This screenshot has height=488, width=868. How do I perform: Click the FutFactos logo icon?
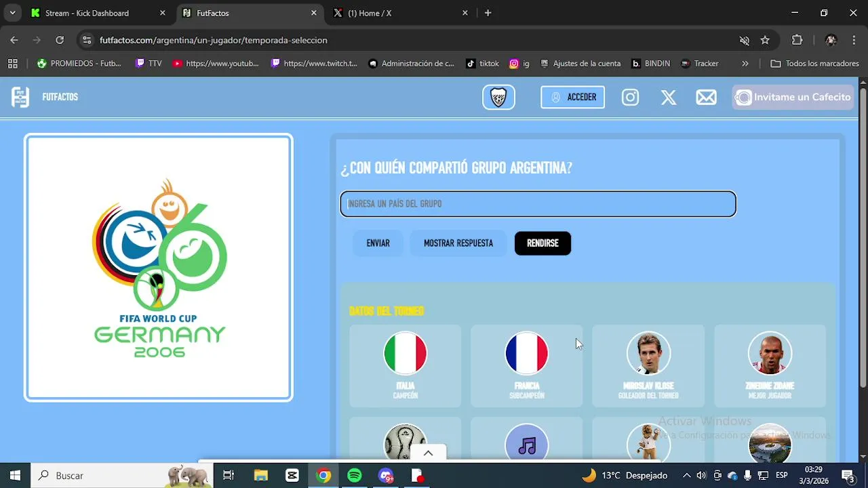point(20,97)
